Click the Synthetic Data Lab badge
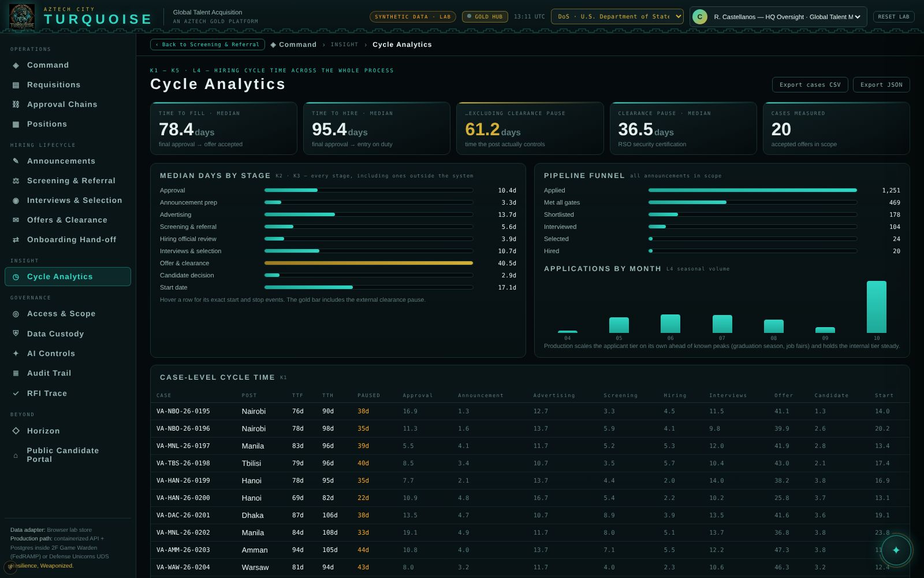This screenshot has width=924, height=578. pyautogui.click(x=412, y=17)
